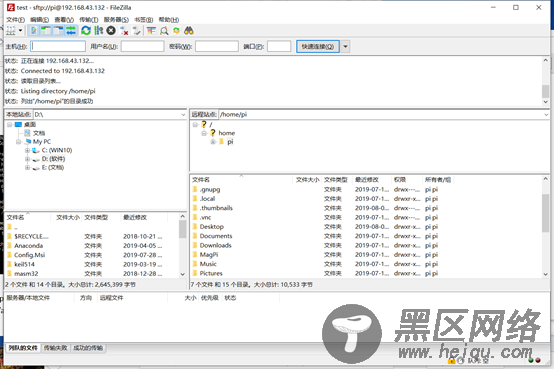This screenshot has width=554, height=369.
Task: Focus the 主机 host input field
Action: click(58, 46)
